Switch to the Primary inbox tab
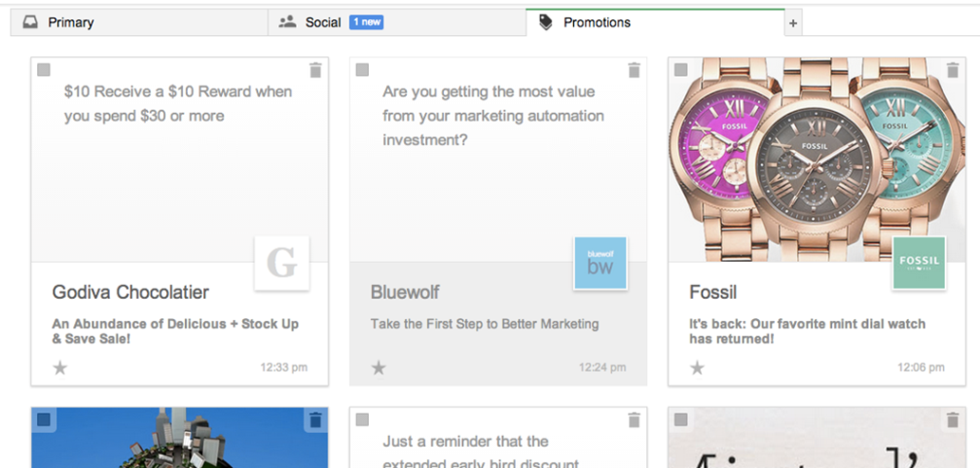 click(70, 22)
